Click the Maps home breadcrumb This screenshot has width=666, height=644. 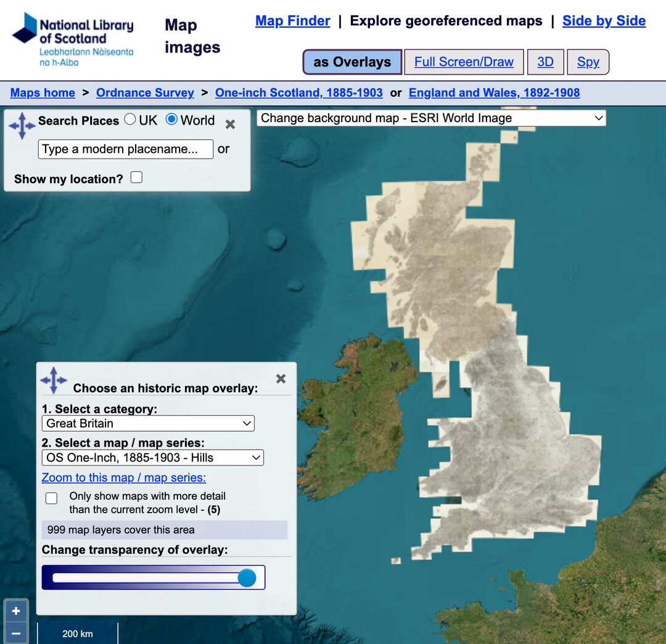[43, 93]
